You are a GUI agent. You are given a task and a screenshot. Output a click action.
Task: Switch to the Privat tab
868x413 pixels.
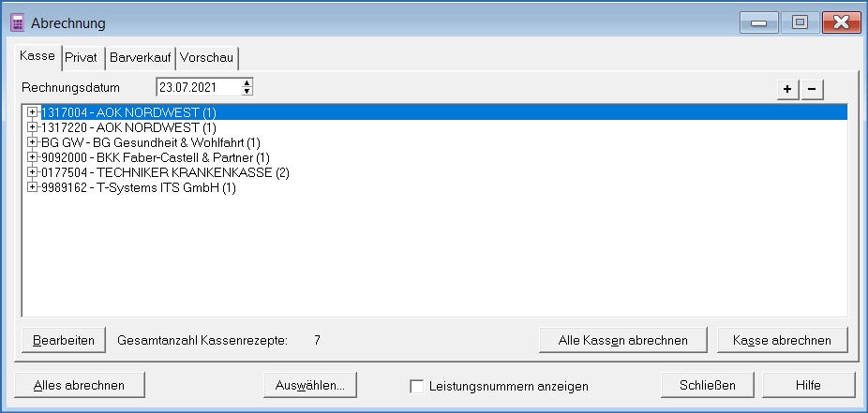pos(81,58)
